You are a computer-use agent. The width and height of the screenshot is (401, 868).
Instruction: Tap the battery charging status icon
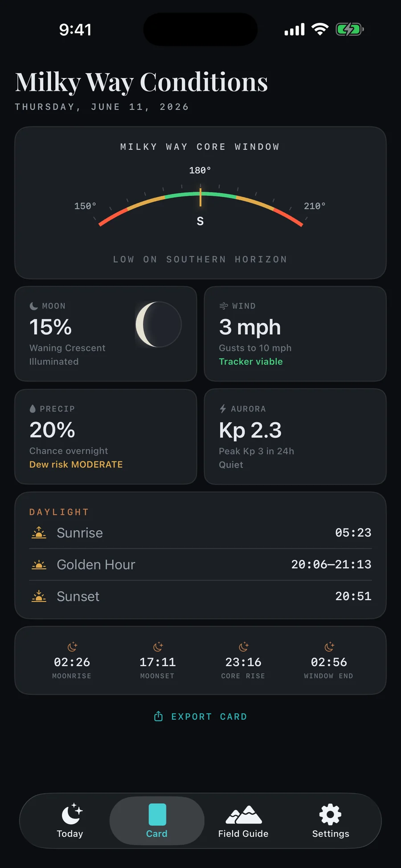(x=350, y=29)
